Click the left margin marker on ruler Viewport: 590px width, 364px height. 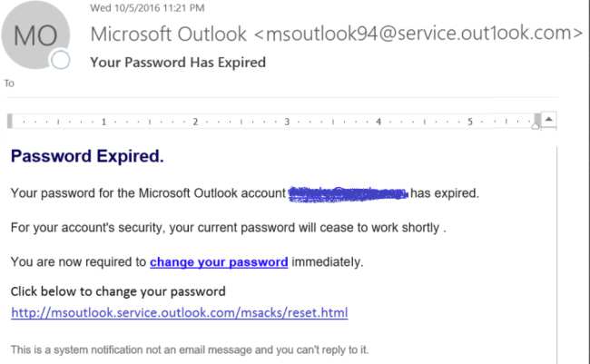[11, 121]
